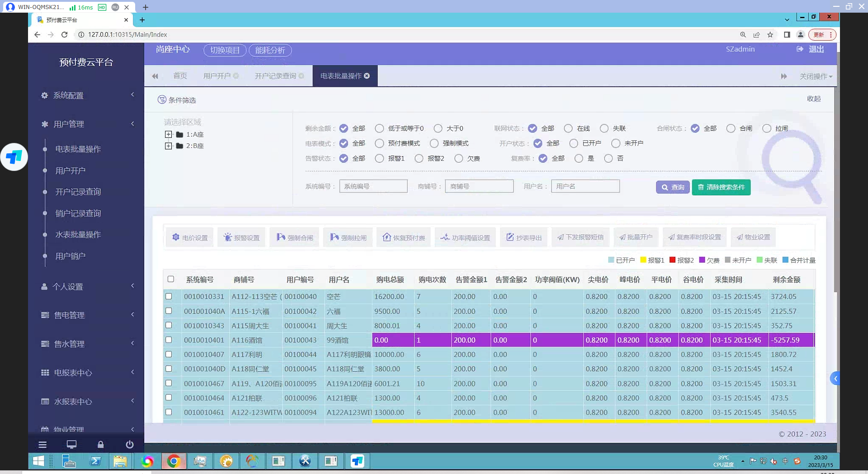868x474 pixels.
Task: Select the 低于或等于0 balance radio button
Action: [x=379, y=128]
